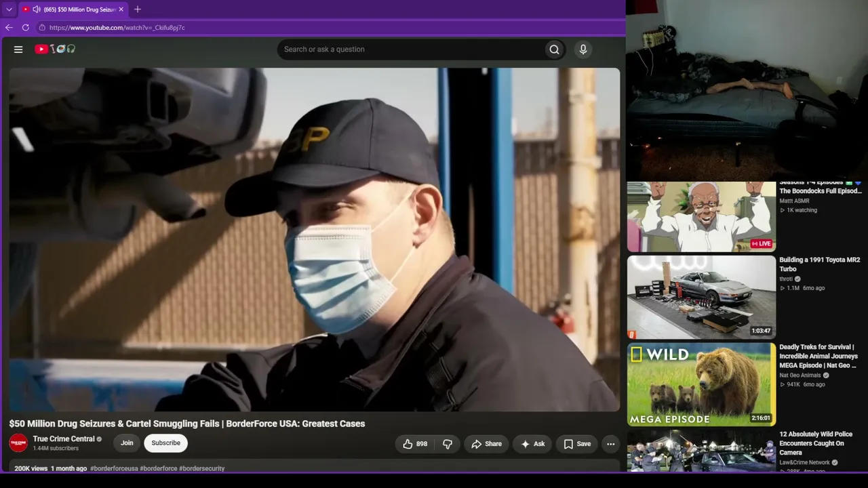The image size is (868, 488).
Task: Open the True Crime Central channel name link
Action: coord(64,439)
